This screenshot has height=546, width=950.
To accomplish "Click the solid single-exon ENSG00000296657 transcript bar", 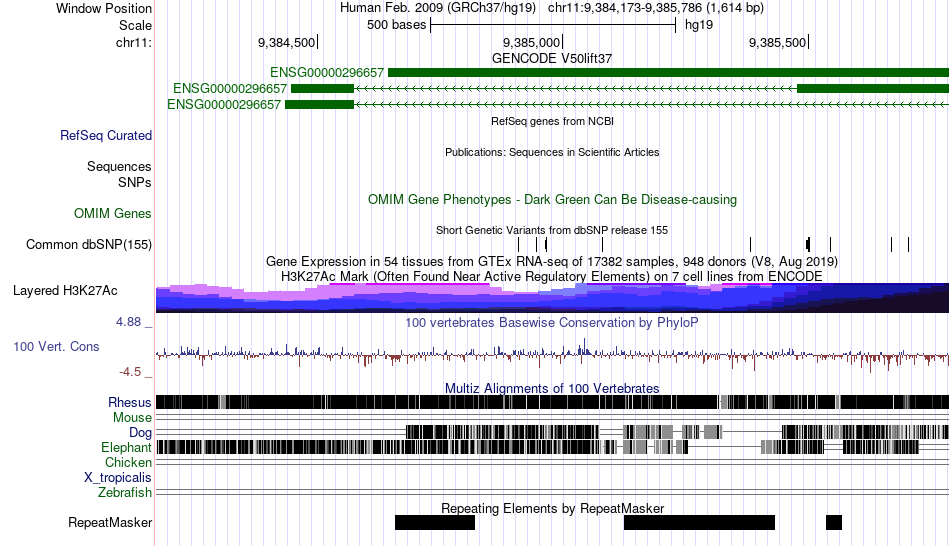I will click(x=668, y=73).
